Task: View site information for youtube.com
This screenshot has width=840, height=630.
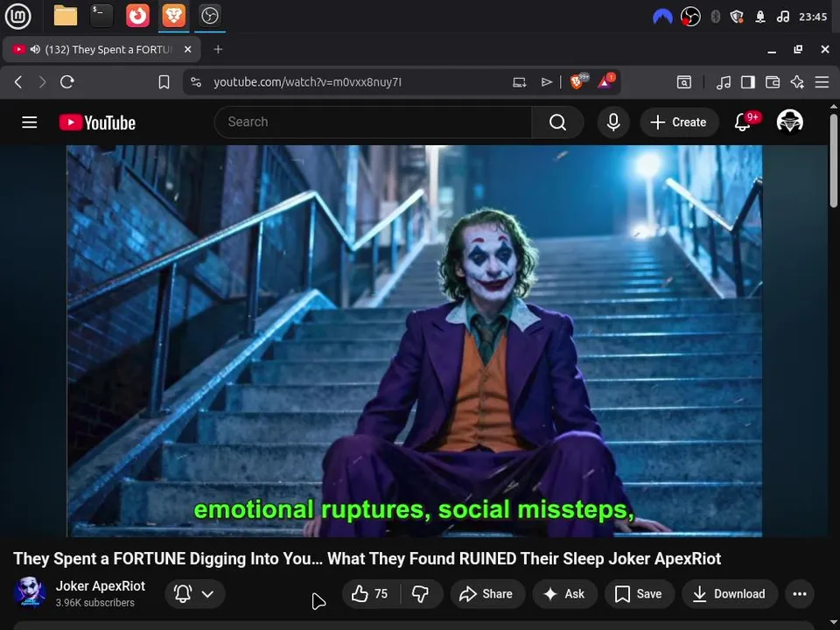Action: 196,82
